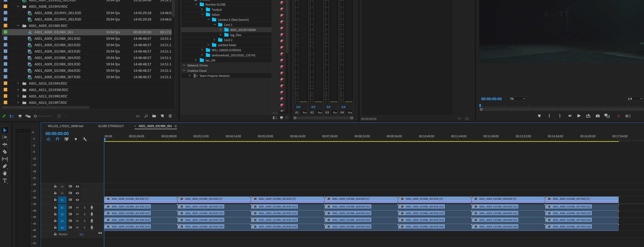Viewport: 644px width, 247px height.
Task: Solo audio track A3
Action: click(x=84, y=221)
